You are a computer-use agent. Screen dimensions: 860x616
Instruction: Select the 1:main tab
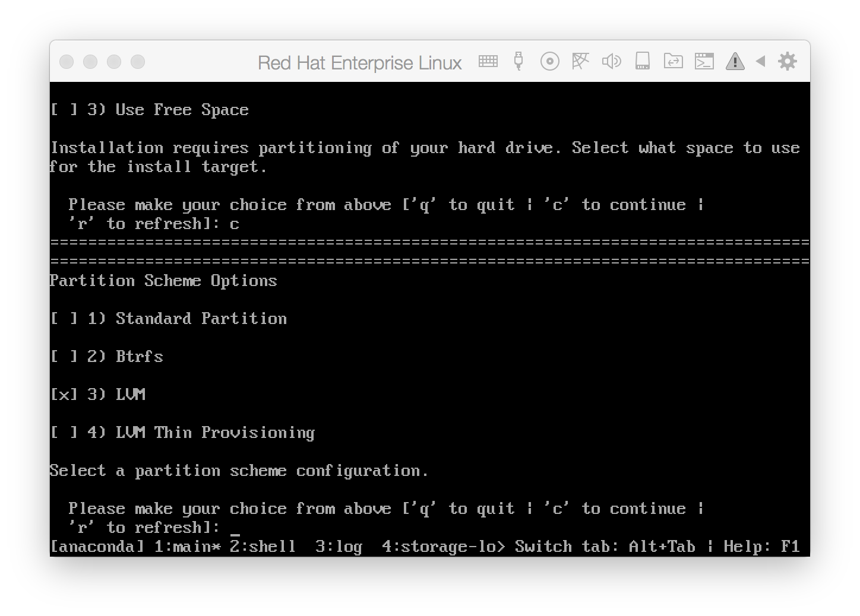click(186, 547)
